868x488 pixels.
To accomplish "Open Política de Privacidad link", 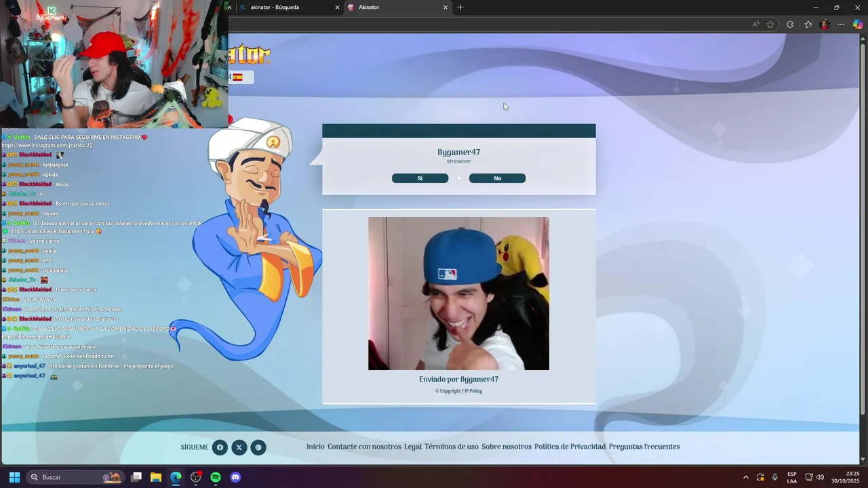I will point(570,447).
